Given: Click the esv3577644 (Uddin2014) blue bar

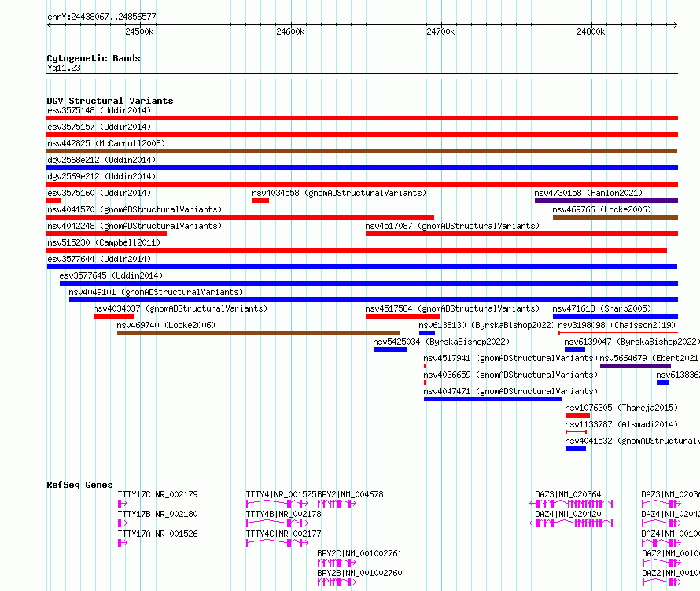Looking at the screenshot, I should [x=362, y=267].
